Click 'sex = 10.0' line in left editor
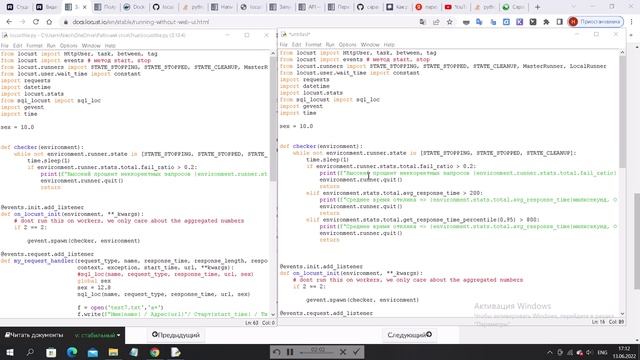Image resolution: width=640 pixels, height=360 pixels. click(18, 127)
